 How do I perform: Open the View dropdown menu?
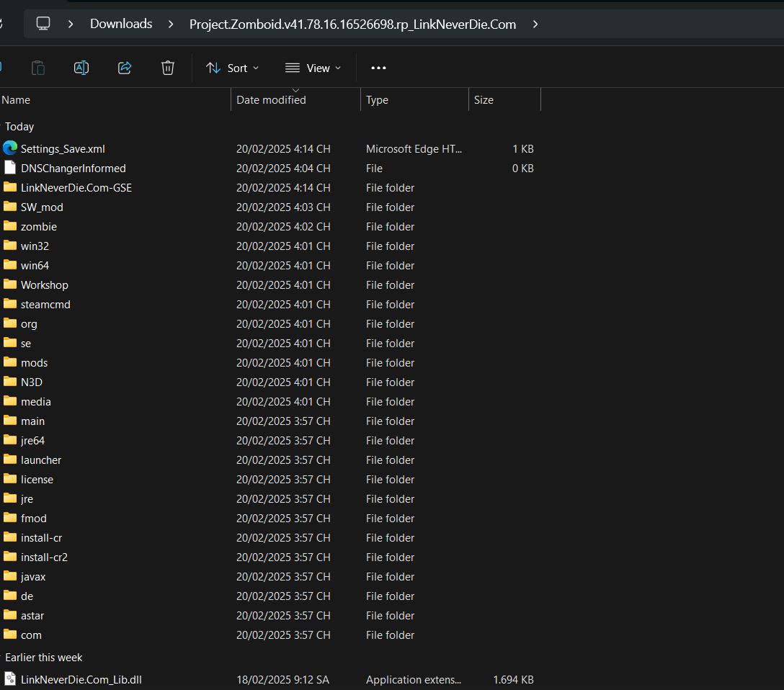[x=313, y=68]
